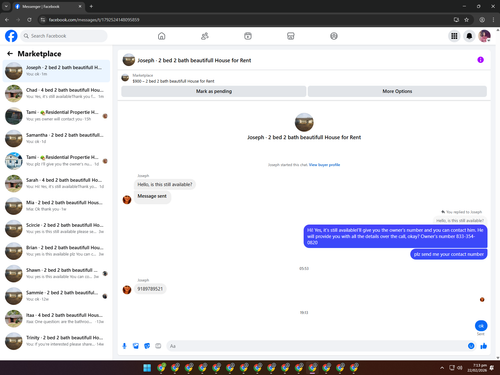Choose a GIF icon

click(158, 346)
